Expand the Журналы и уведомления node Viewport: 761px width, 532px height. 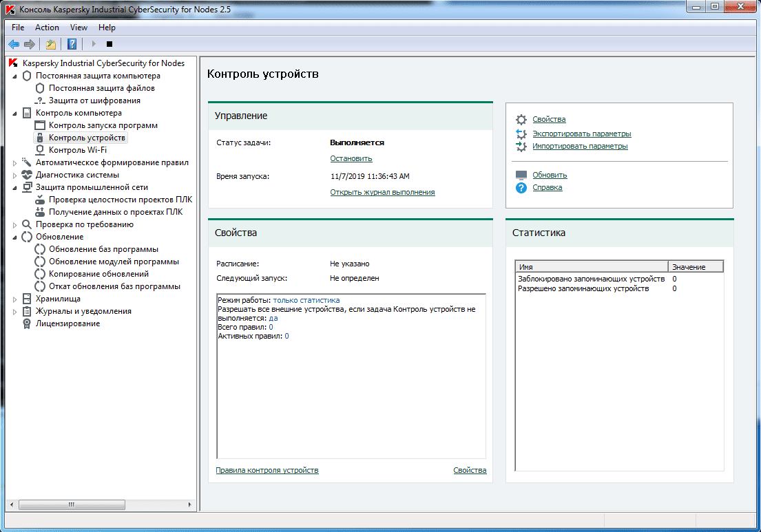coord(14,311)
